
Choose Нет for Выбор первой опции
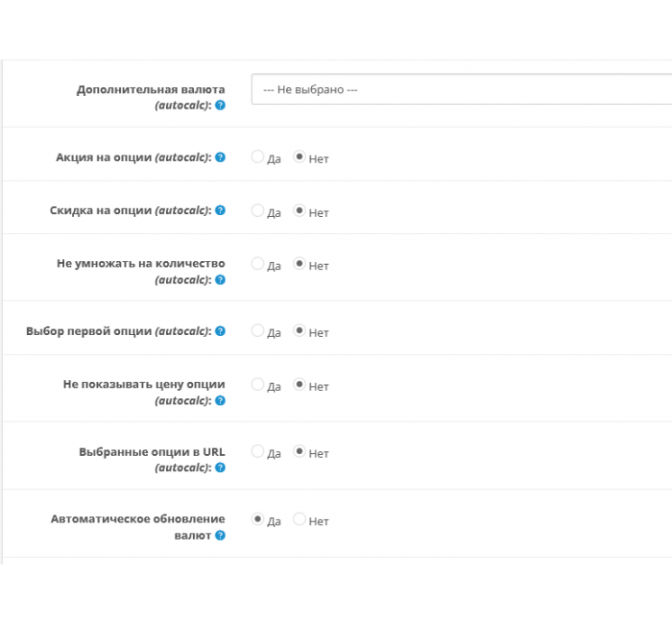(x=300, y=330)
